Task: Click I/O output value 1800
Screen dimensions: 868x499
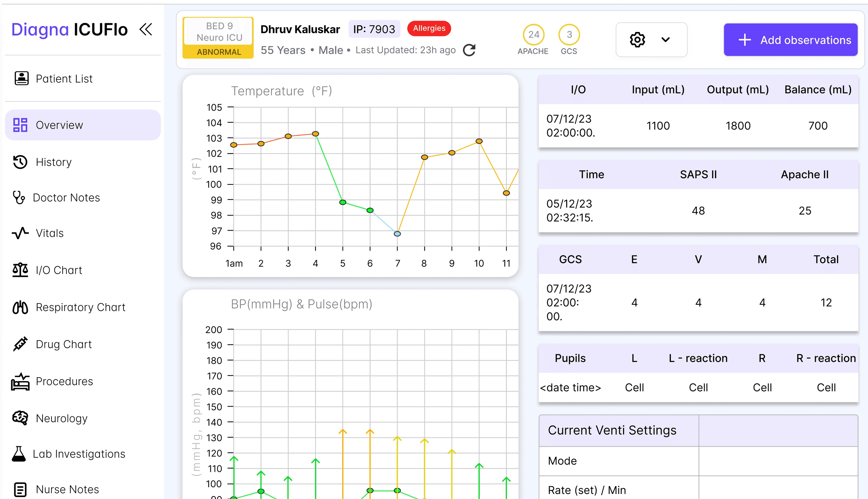Action: (x=738, y=126)
